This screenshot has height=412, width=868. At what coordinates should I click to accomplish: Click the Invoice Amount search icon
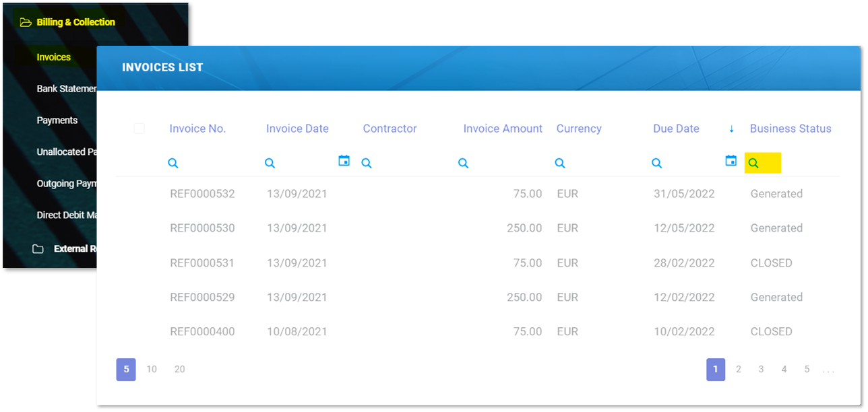463,163
